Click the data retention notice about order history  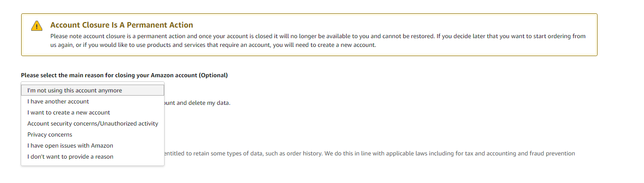coord(369,154)
